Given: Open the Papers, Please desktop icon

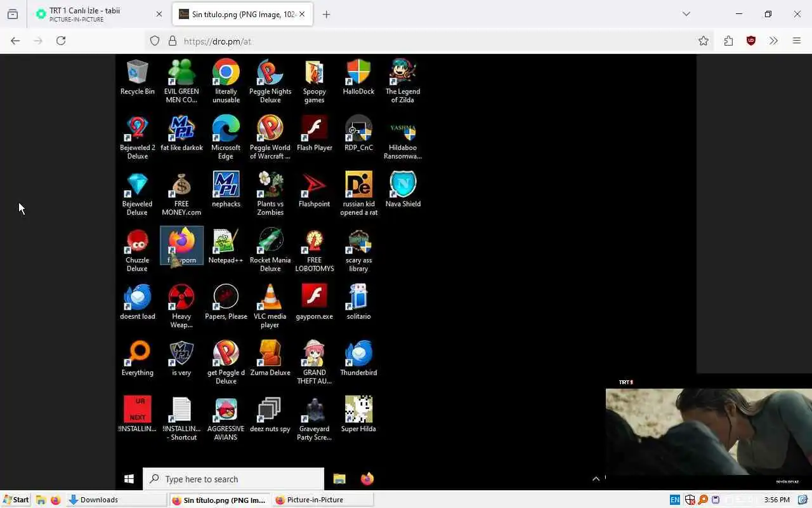Looking at the screenshot, I should (x=226, y=303).
